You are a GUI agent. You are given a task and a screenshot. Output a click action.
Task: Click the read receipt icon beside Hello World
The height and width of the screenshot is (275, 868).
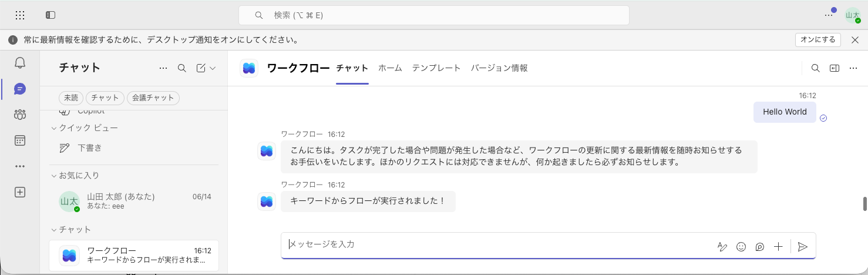(x=823, y=118)
